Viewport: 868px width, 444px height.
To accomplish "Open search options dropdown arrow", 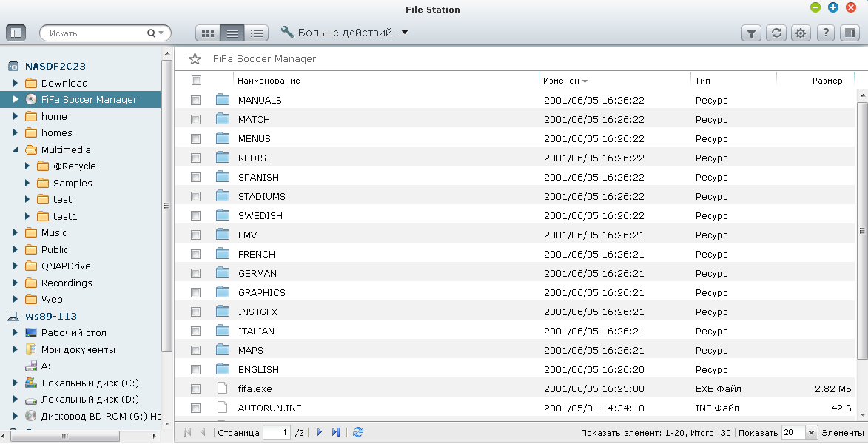I will coord(161,33).
